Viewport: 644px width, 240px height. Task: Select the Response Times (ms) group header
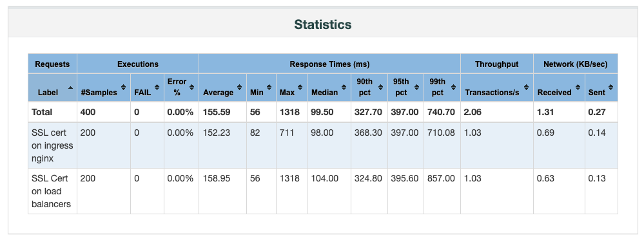pyautogui.click(x=329, y=64)
